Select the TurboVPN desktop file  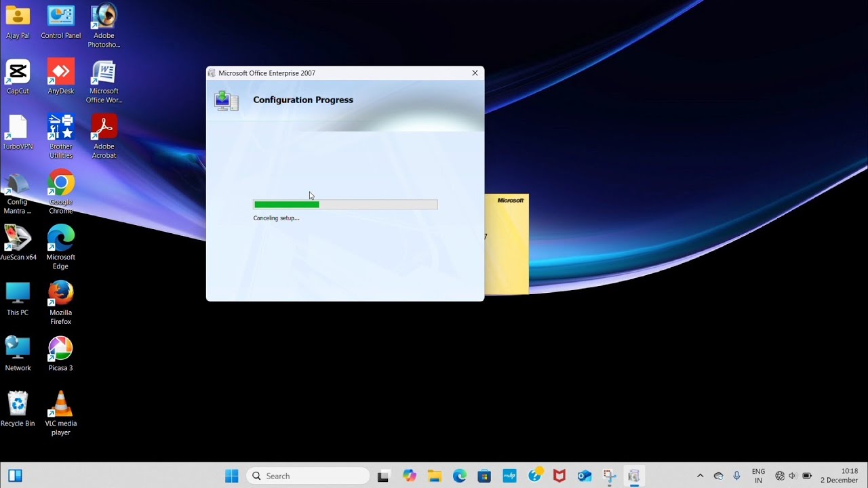coord(18,132)
